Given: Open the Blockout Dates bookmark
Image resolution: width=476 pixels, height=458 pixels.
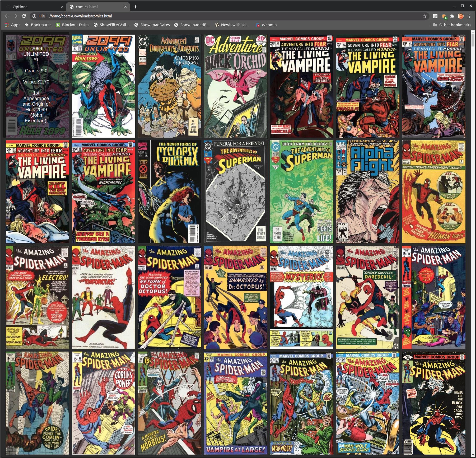Looking at the screenshot, I should (x=73, y=25).
